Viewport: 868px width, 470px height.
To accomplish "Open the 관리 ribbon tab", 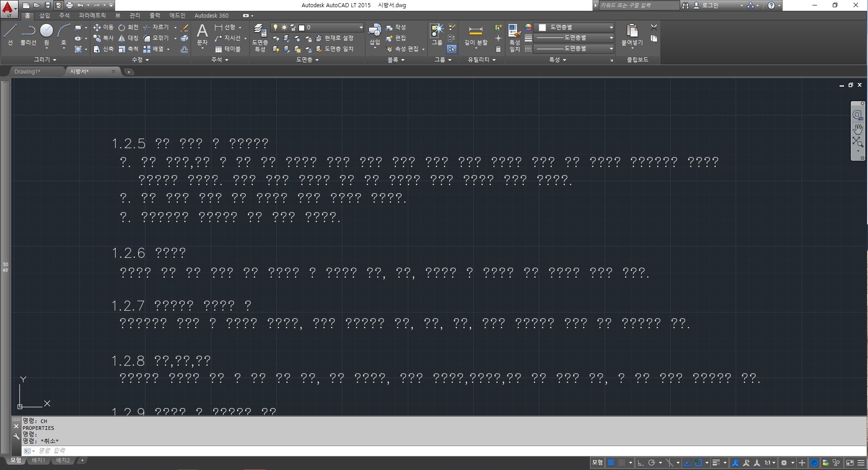I will tap(135, 15).
